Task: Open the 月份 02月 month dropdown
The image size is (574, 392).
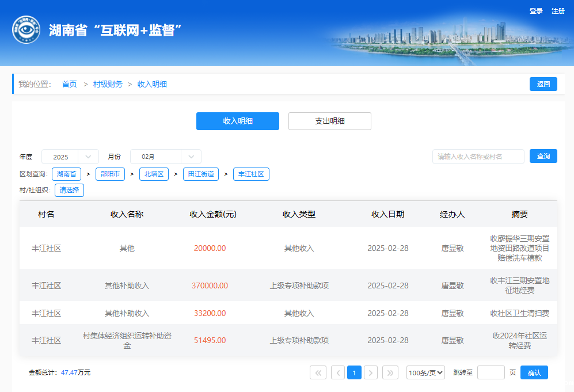Action: point(165,157)
